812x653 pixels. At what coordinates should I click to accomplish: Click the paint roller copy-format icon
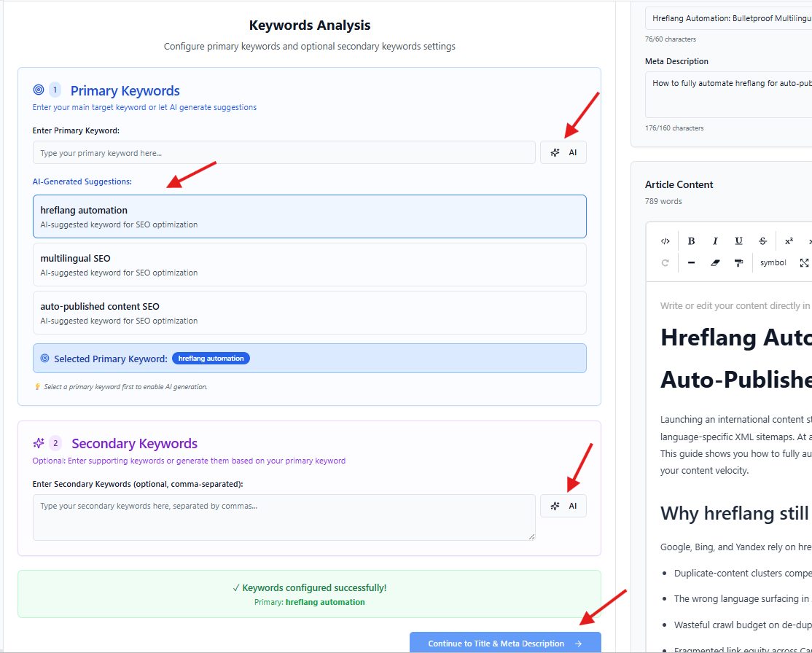coord(738,262)
